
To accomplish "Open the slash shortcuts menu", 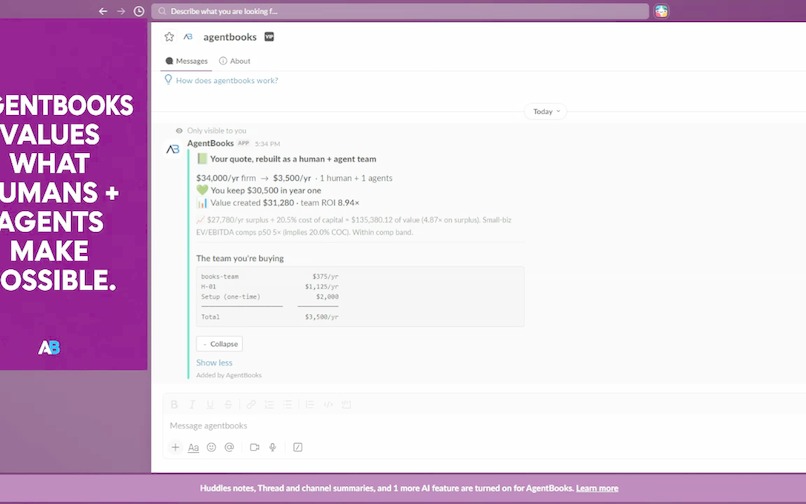I will [298, 447].
